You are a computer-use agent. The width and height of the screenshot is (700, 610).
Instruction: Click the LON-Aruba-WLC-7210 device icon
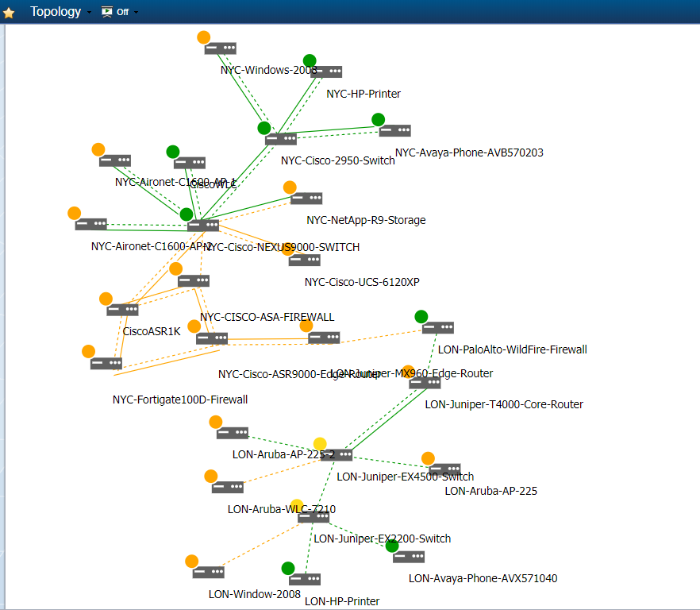tap(227, 487)
